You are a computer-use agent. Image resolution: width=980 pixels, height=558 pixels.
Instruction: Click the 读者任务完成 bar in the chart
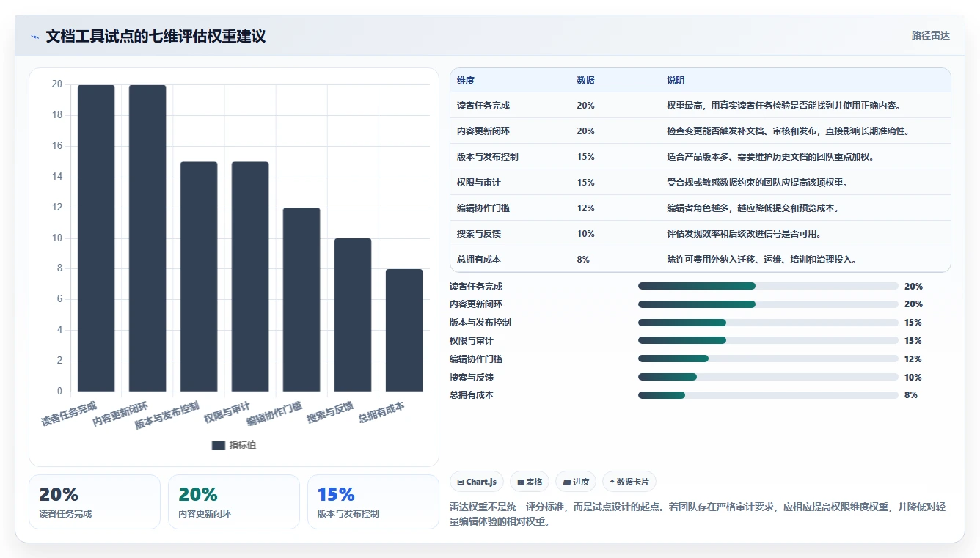tap(96, 238)
